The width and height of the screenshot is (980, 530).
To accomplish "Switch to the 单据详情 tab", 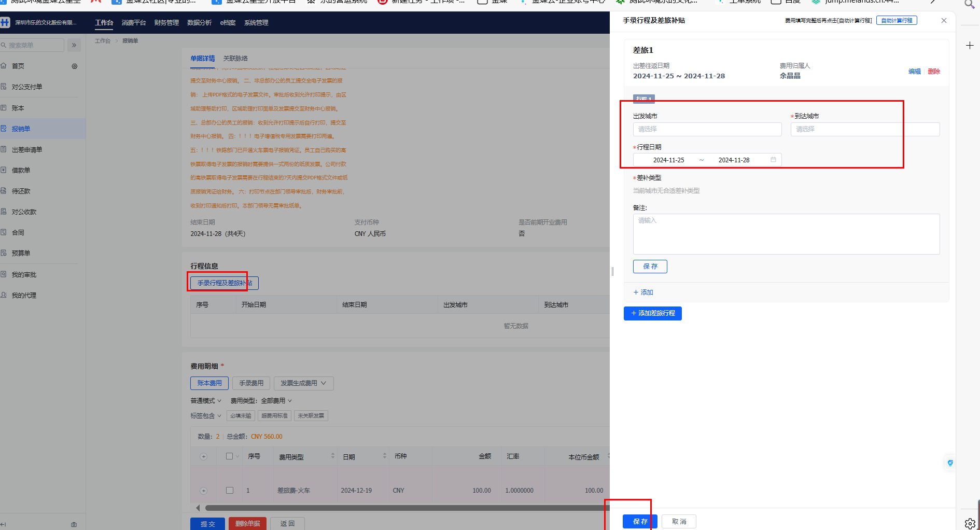I will click(x=203, y=59).
